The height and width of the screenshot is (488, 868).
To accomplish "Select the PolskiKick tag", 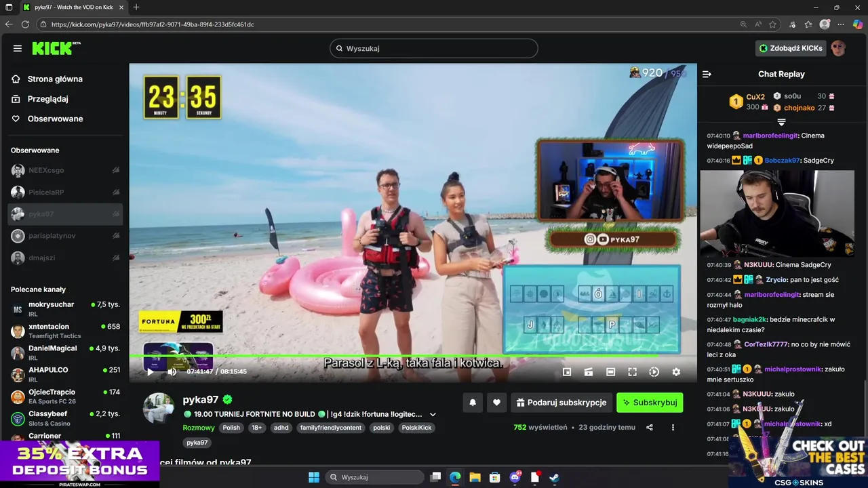I will coord(416,428).
